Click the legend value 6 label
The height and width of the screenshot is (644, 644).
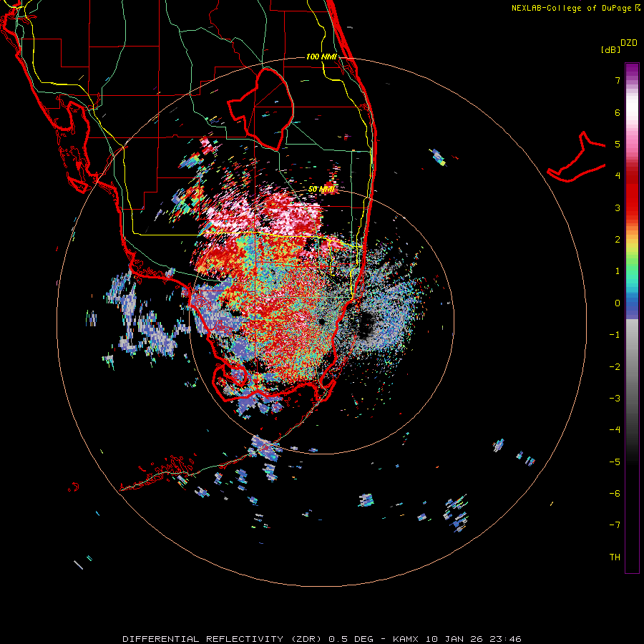pyautogui.click(x=618, y=112)
